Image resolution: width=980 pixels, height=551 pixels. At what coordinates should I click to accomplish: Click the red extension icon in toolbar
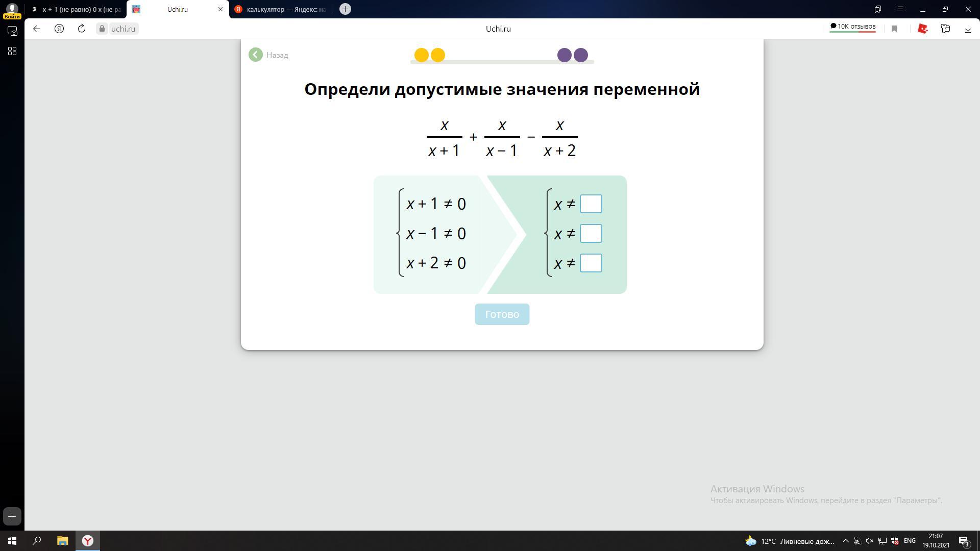(x=922, y=29)
